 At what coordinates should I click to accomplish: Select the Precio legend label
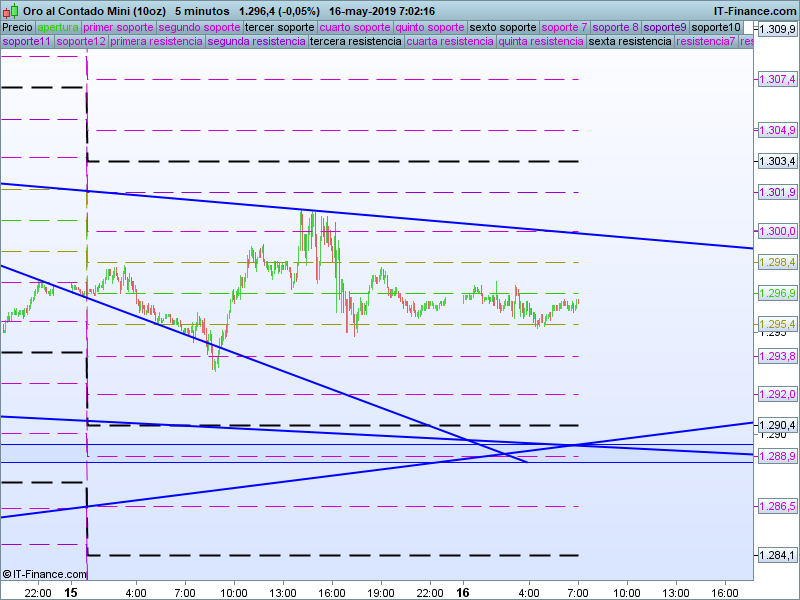click(x=17, y=28)
